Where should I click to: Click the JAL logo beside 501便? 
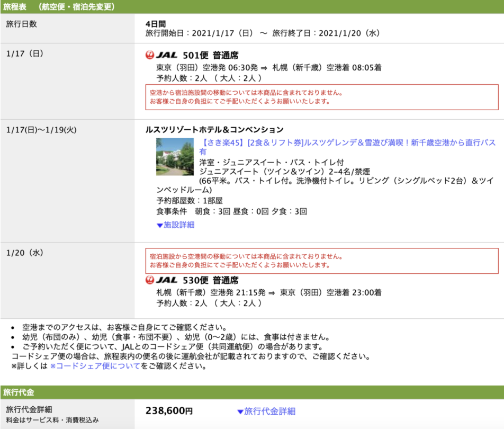pos(161,55)
